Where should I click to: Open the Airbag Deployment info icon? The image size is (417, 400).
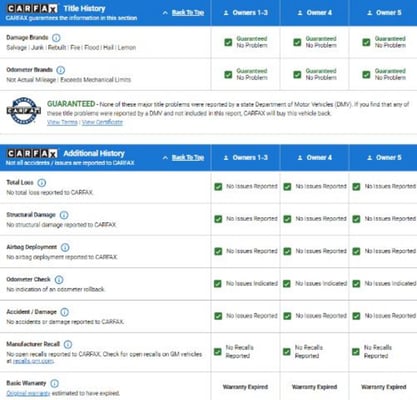pos(65,247)
